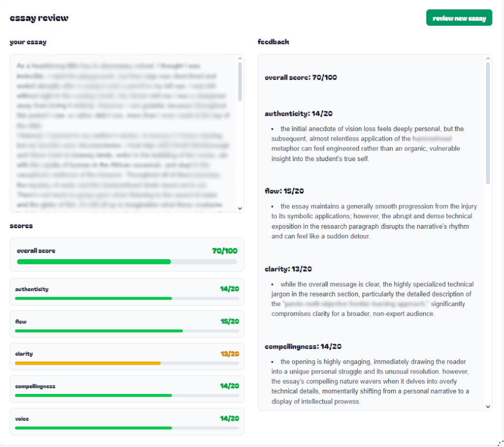504x447 pixels.
Task: Click the feedback panel scroll-up arrow
Action: click(x=488, y=58)
